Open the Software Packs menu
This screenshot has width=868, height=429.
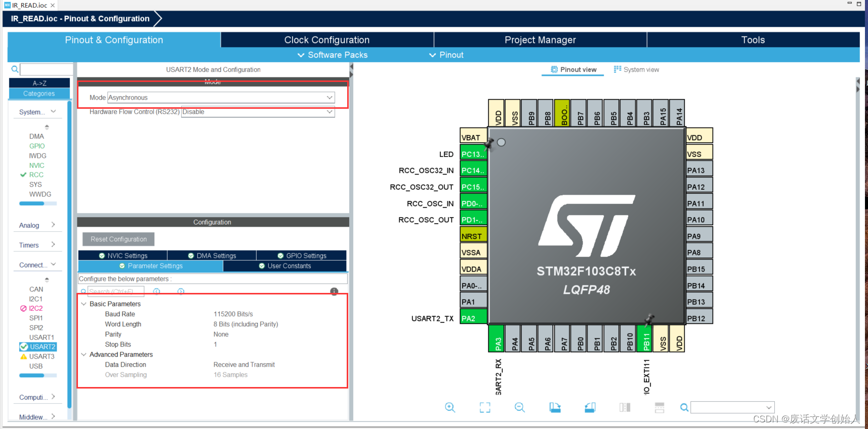point(333,55)
